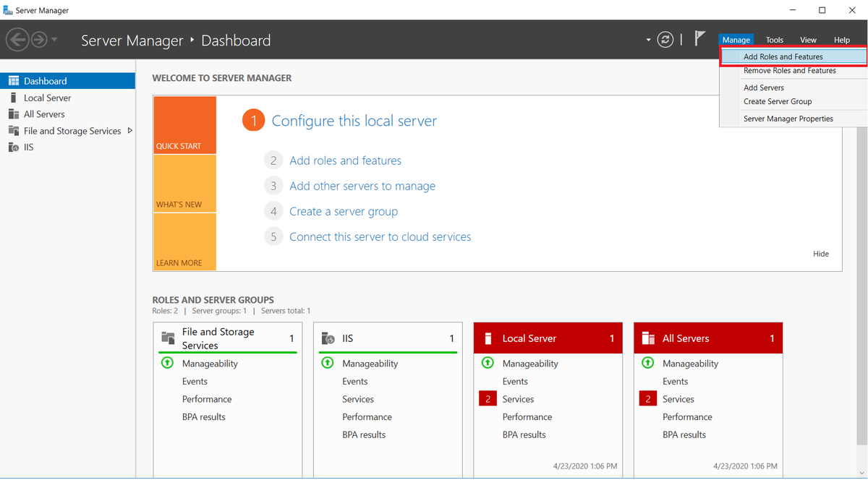Select Add Roles and Features menu entry
Image resolution: width=868 pixels, height=480 pixels.
click(783, 56)
